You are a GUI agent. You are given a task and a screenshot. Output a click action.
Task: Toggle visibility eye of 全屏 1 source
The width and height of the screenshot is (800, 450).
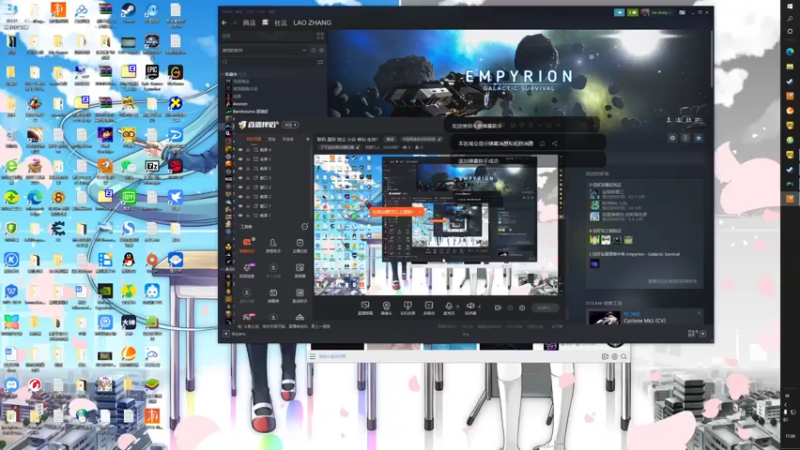(x=240, y=159)
